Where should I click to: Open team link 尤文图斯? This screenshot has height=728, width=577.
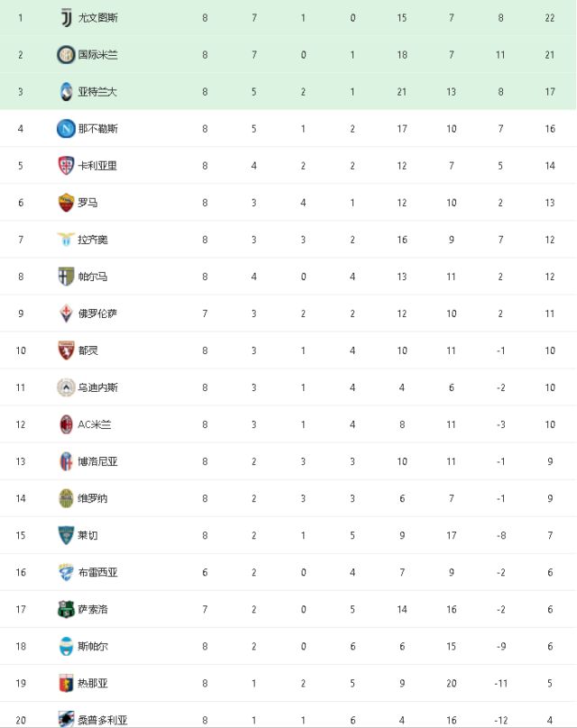(x=97, y=18)
